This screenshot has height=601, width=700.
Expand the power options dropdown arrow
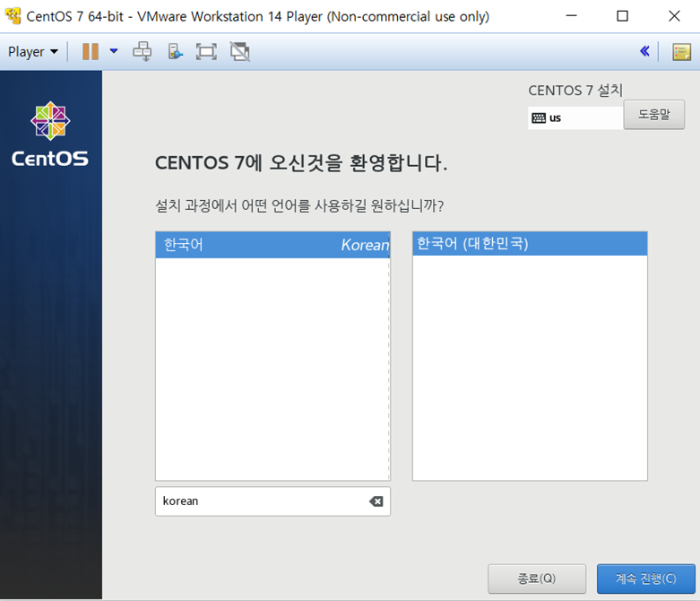[114, 51]
